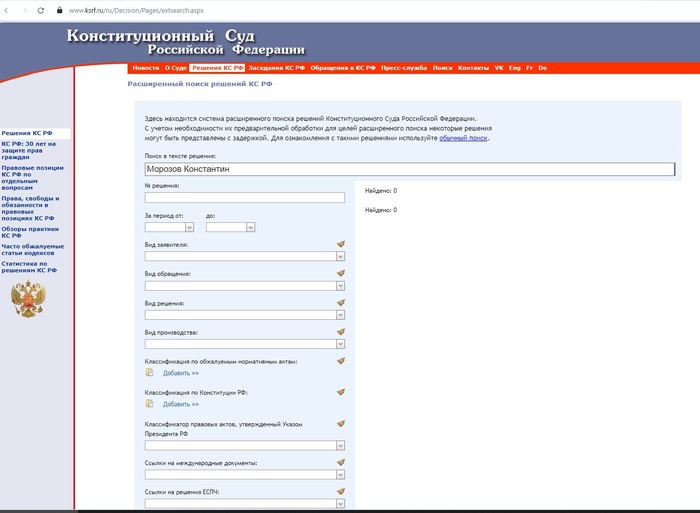Click the search text field containing Морозов Константин
Viewport: 700px width, 513px height.
[x=410, y=169]
